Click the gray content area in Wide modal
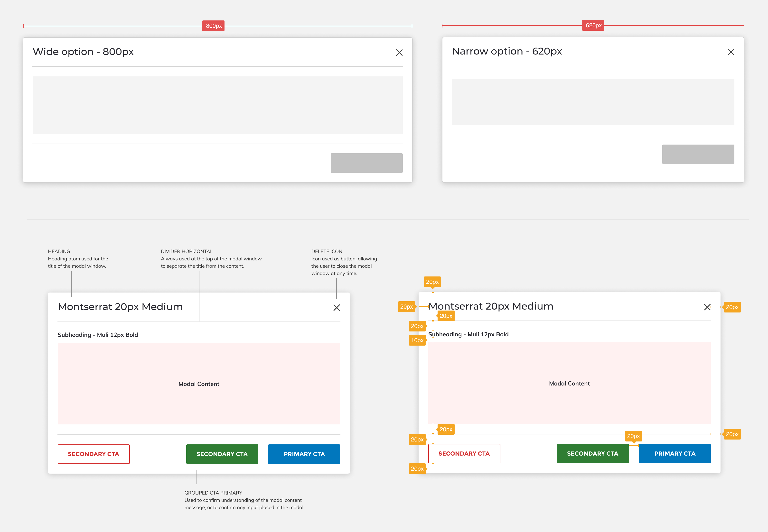Image resolution: width=768 pixels, height=532 pixels. pos(217,105)
